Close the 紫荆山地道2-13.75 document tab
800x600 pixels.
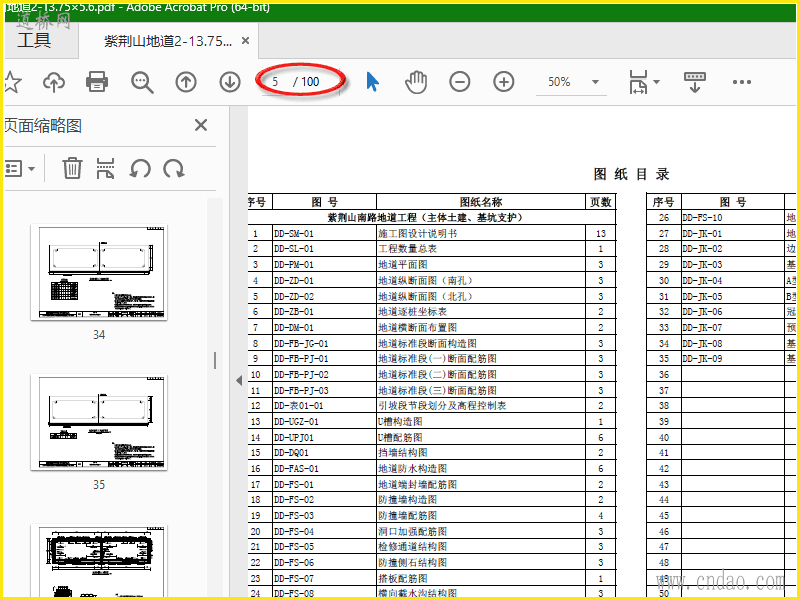pyautogui.click(x=246, y=41)
